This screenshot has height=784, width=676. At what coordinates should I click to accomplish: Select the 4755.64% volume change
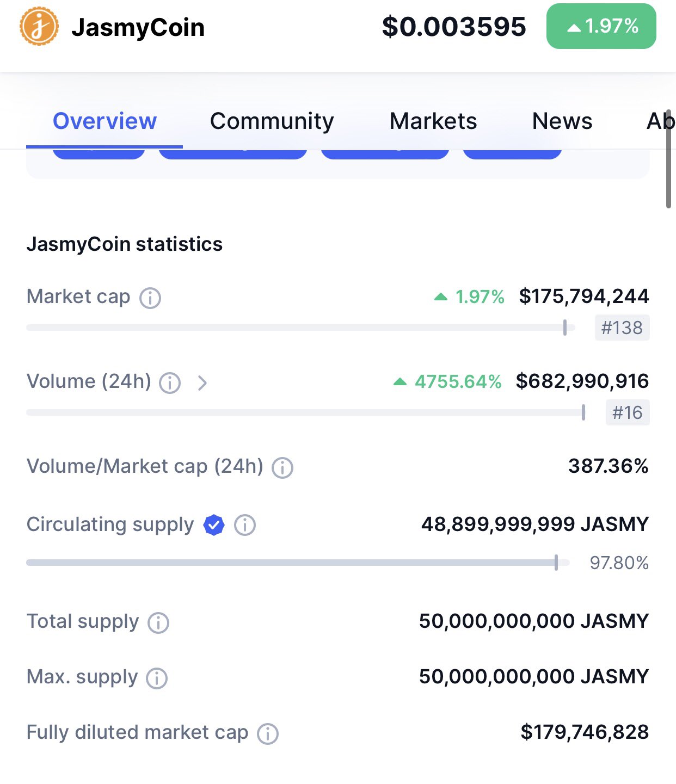pyautogui.click(x=447, y=381)
